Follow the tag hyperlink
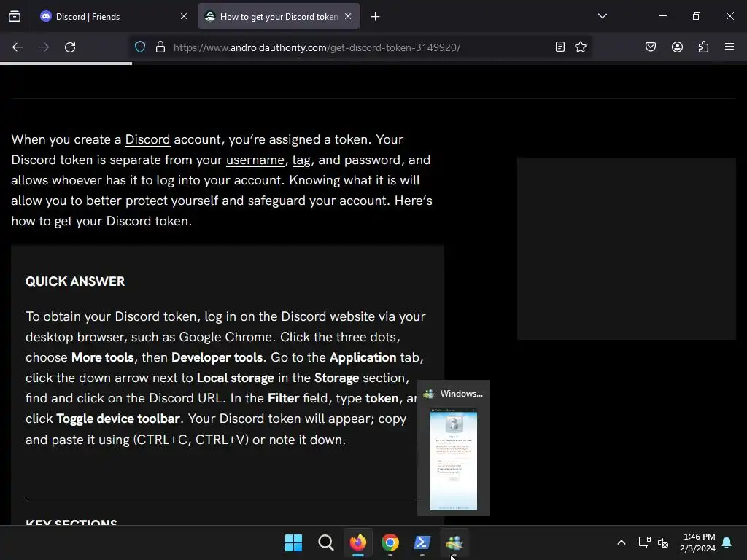 click(301, 160)
